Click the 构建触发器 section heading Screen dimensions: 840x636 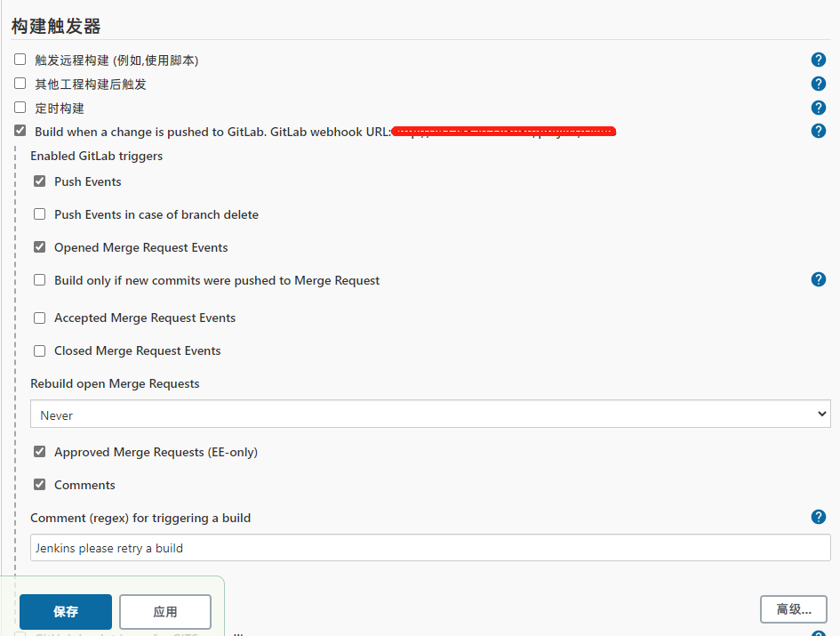[56, 26]
